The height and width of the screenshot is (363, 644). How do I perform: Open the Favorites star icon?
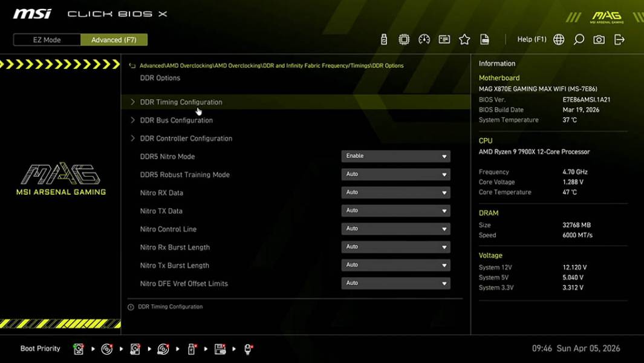pyautogui.click(x=464, y=39)
